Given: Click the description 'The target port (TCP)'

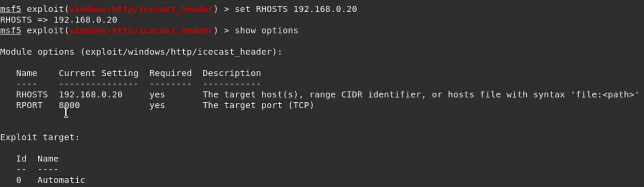Looking at the screenshot, I should pos(258,105).
